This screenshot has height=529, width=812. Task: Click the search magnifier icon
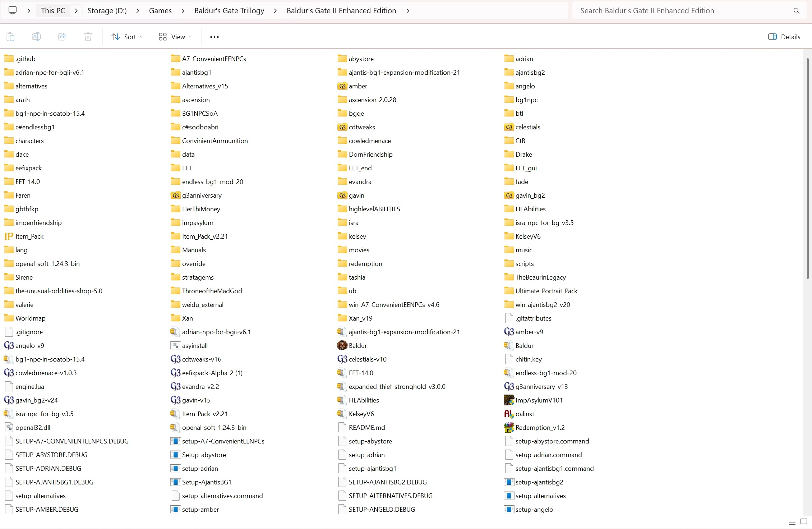[x=796, y=11]
